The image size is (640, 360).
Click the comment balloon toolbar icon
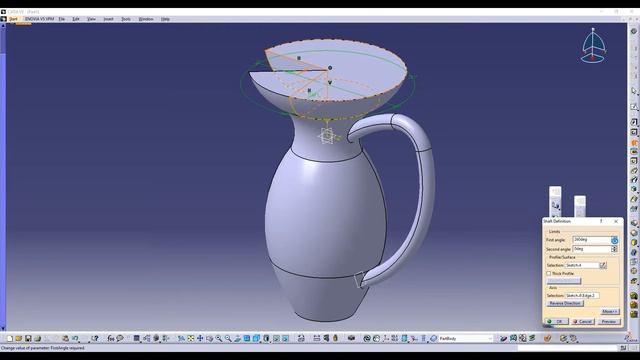click(120, 338)
